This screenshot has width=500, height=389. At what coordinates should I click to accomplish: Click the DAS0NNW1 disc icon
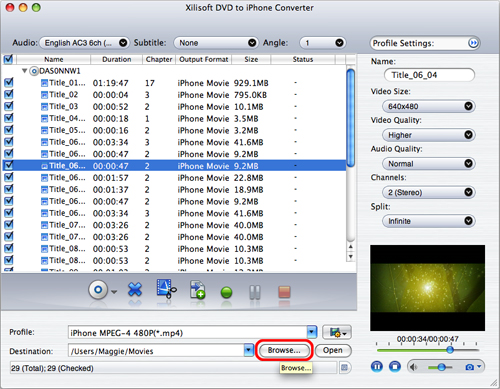click(x=34, y=71)
